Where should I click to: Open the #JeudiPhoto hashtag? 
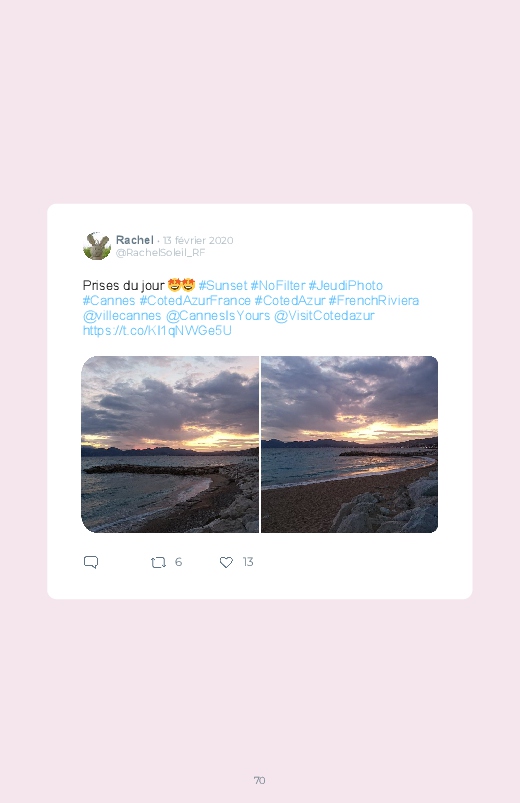coord(345,285)
